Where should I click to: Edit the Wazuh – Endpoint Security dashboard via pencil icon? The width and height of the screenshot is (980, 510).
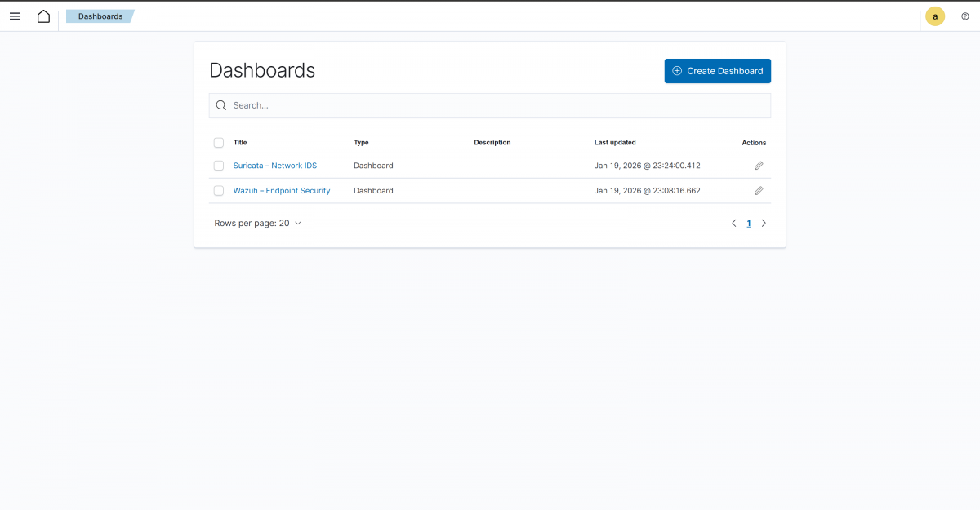tap(759, 190)
